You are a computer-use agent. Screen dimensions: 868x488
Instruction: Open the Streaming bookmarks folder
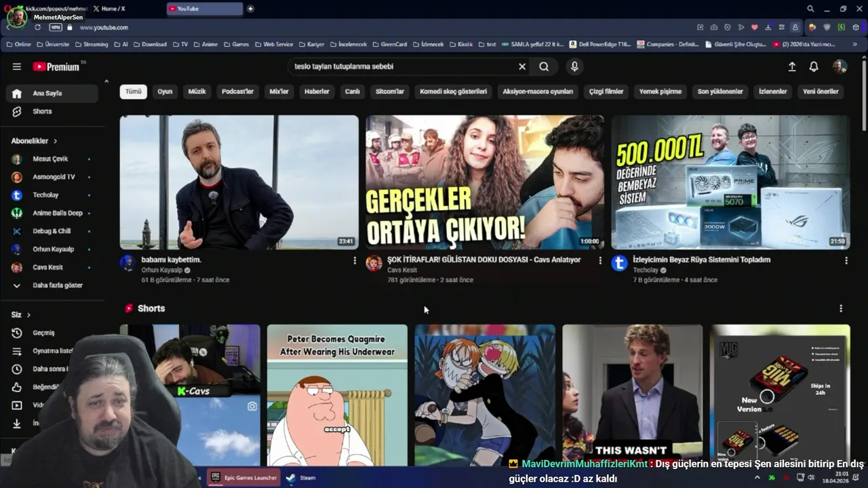(x=91, y=44)
